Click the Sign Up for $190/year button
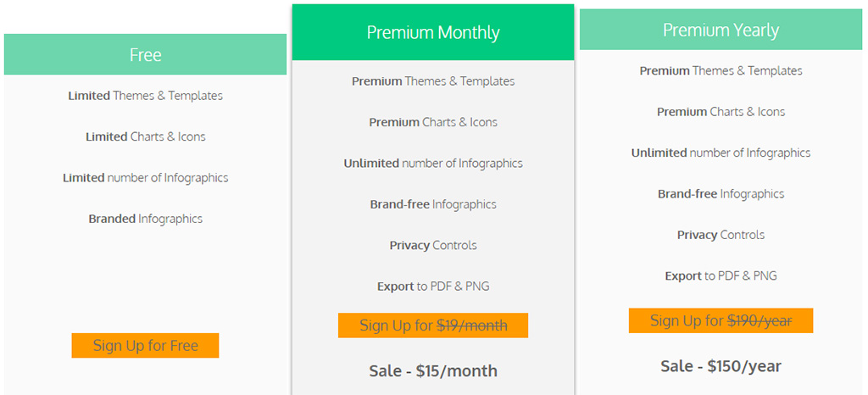The height and width of the screenshot is (395, 868). click(721, 320)
